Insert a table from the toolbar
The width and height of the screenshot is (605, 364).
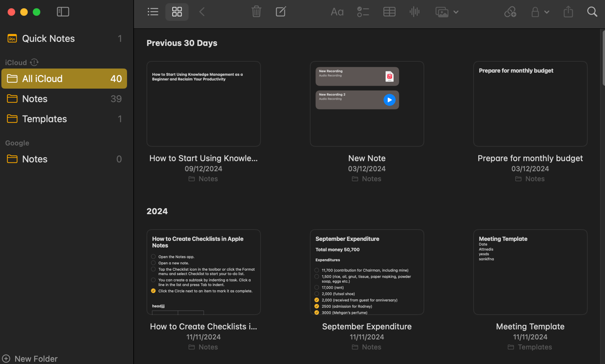click(x=389, y=12)
